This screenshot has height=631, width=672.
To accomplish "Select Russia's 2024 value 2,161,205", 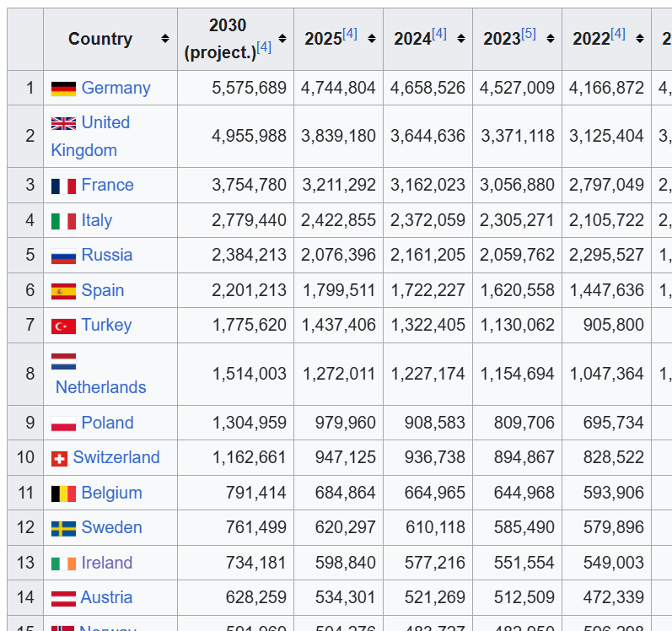I will click(427, 255).
